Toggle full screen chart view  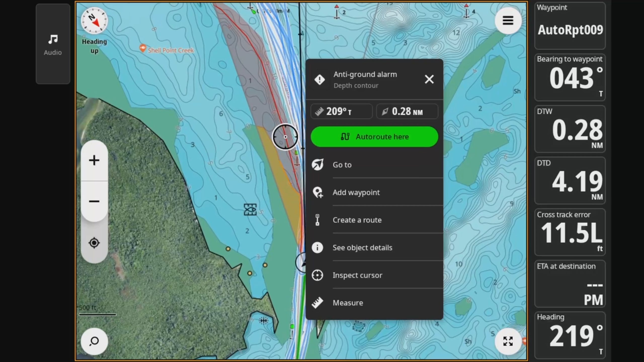[508, 341]
